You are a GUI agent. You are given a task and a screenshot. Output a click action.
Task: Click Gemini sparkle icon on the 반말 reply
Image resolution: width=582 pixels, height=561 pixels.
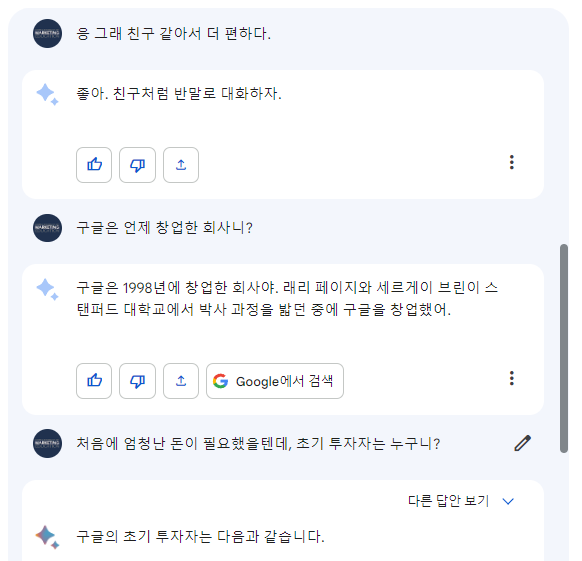47,94
